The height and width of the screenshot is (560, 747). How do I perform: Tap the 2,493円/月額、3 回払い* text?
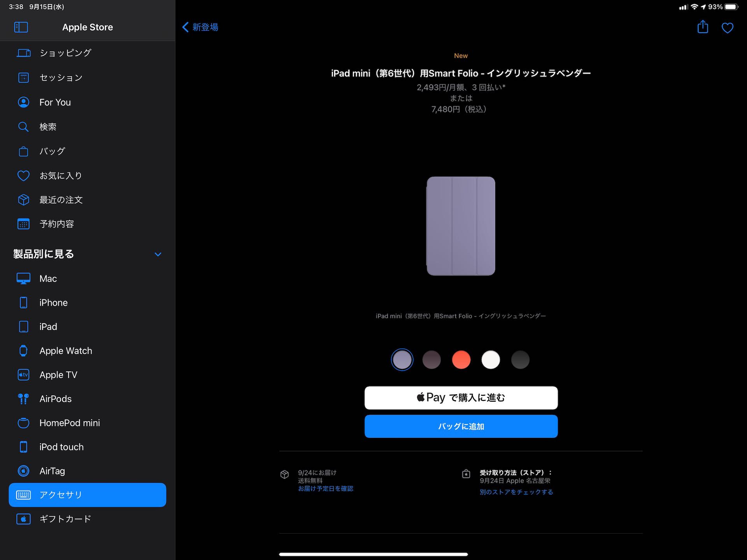click(461, 87)
